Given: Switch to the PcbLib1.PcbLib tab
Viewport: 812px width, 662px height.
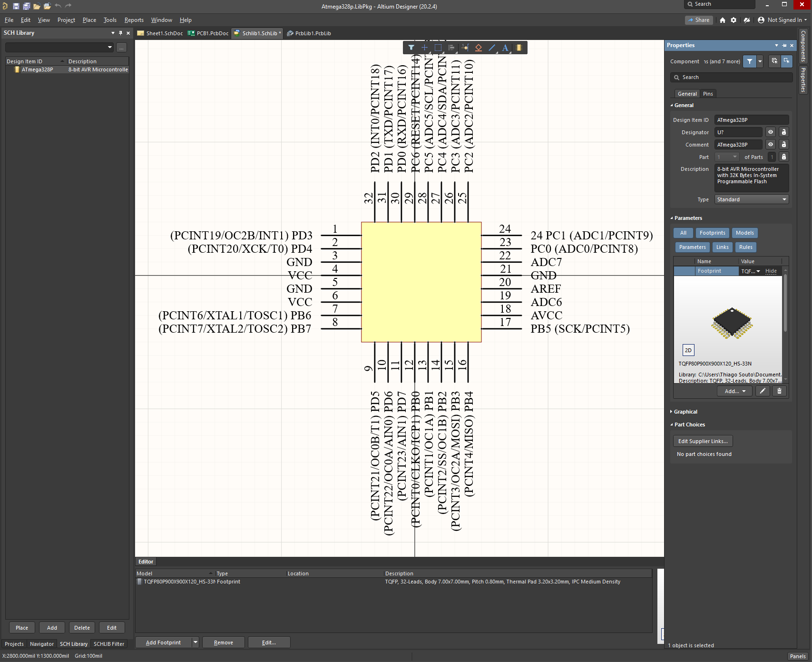Looking at the screenshot, I should (x=309, y=33).
